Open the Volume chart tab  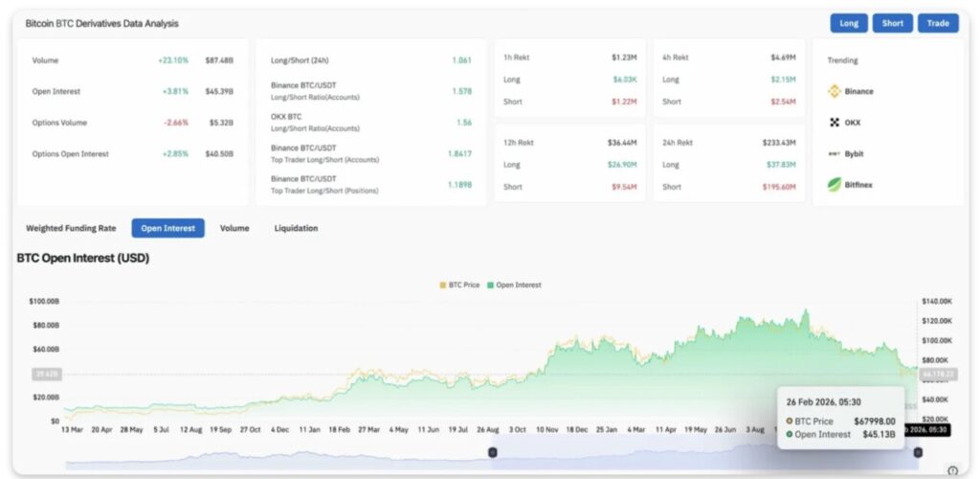click(x=234, y=228)
